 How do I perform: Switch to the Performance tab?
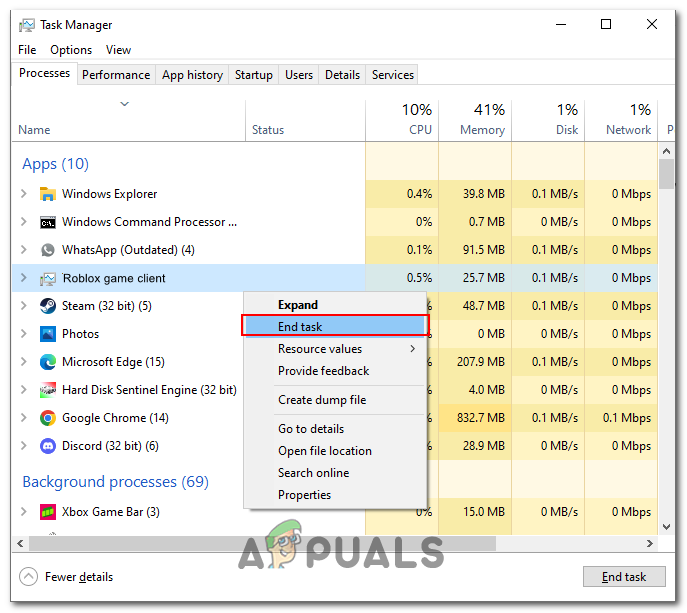(x=116, y=75)
